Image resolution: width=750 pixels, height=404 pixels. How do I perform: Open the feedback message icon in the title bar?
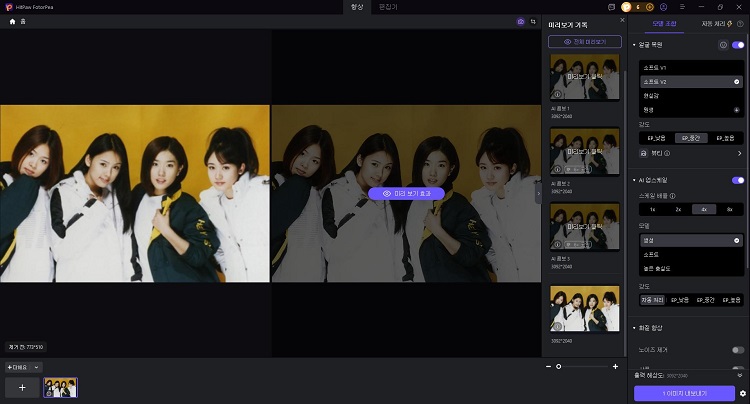point(611,7)
